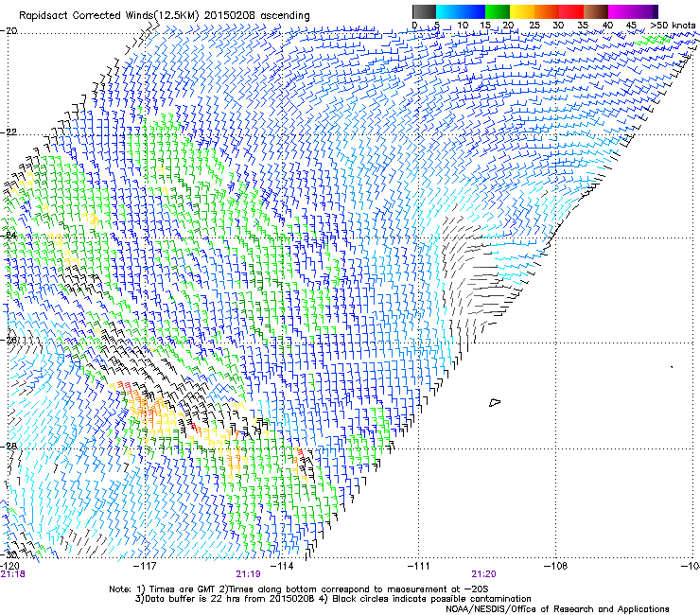This screenshot has width=700, height=615.
Task: Click the -120 longitude axis label
Action: pyautogui.click(x=9, y=566)
